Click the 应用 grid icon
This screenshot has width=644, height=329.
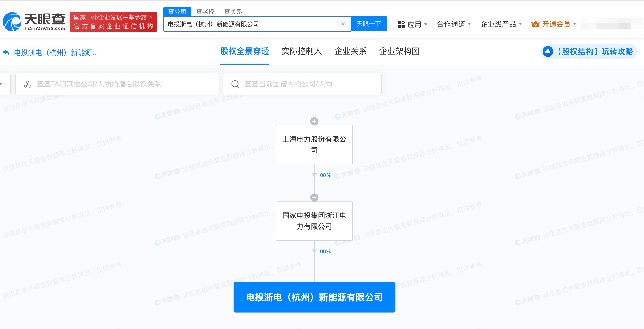[401, 25]
